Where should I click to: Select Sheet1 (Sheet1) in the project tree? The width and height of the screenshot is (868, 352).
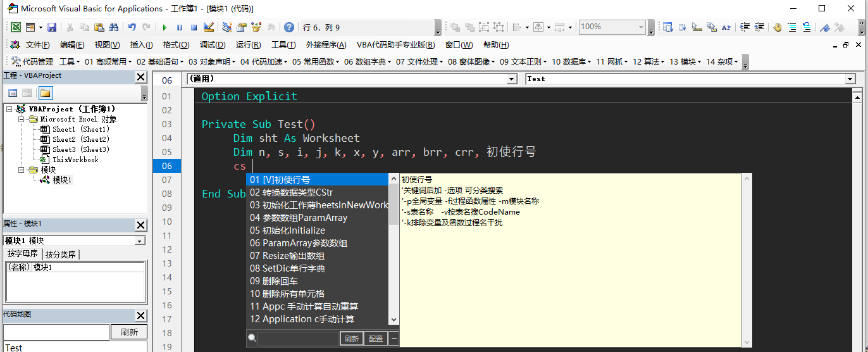[80, 129]
